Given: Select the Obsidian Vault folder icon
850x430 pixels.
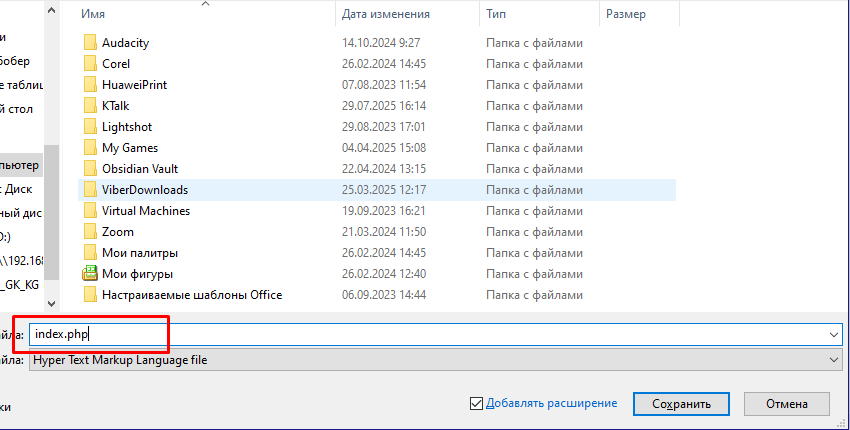Looking at the screenshot, I should [90, 169].
